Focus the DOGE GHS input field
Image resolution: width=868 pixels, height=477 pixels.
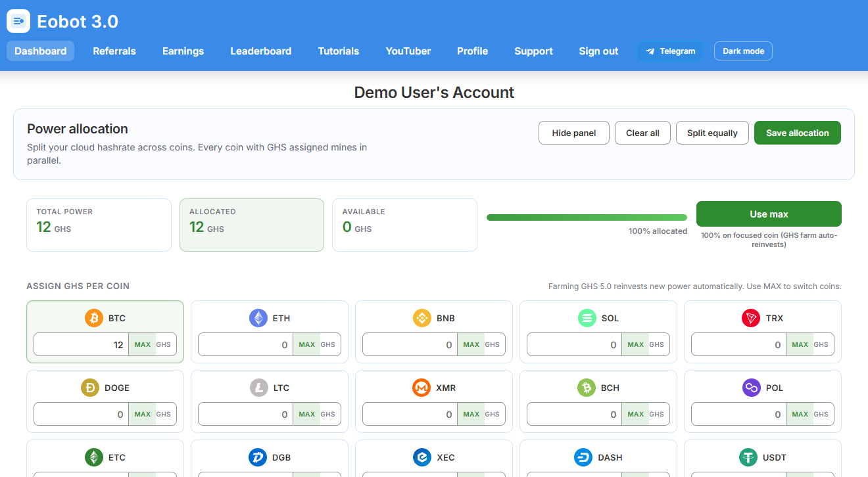click(x=82, y=414)
